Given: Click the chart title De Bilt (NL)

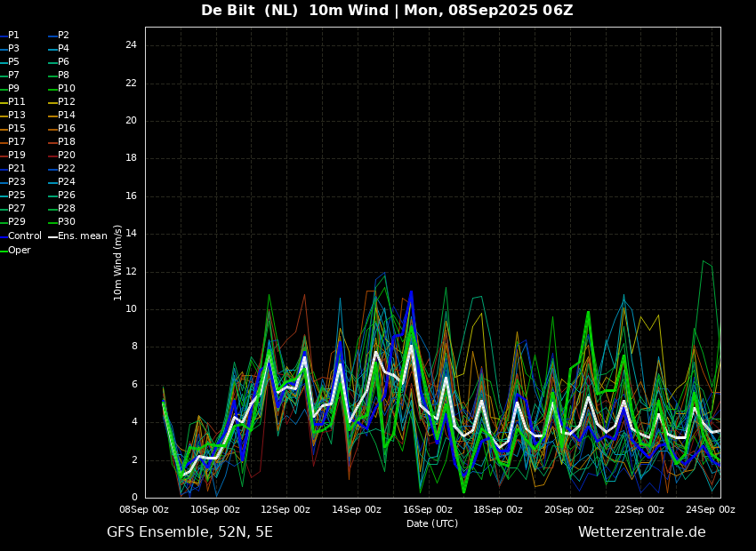Looking at the screenshot, I should 249,10.
